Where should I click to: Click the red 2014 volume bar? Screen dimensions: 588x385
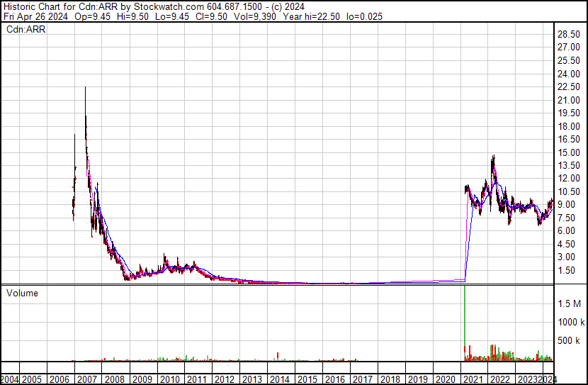(278, 356)
